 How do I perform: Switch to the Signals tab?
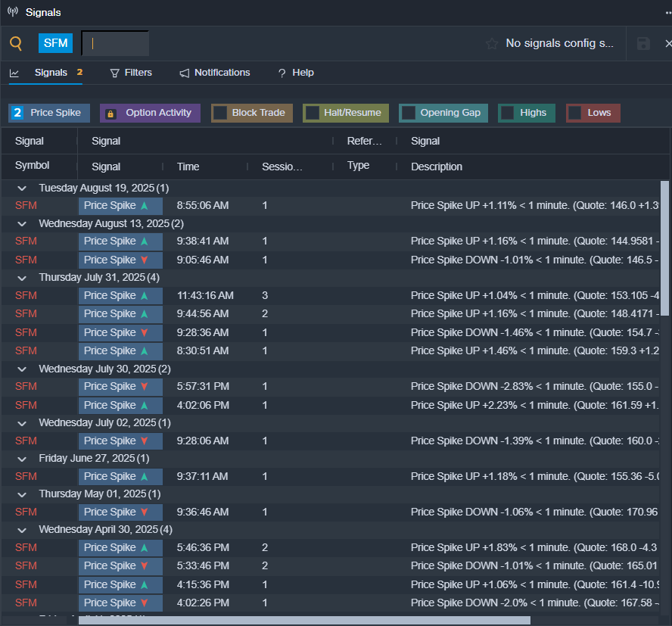click(x=51, y=73)
